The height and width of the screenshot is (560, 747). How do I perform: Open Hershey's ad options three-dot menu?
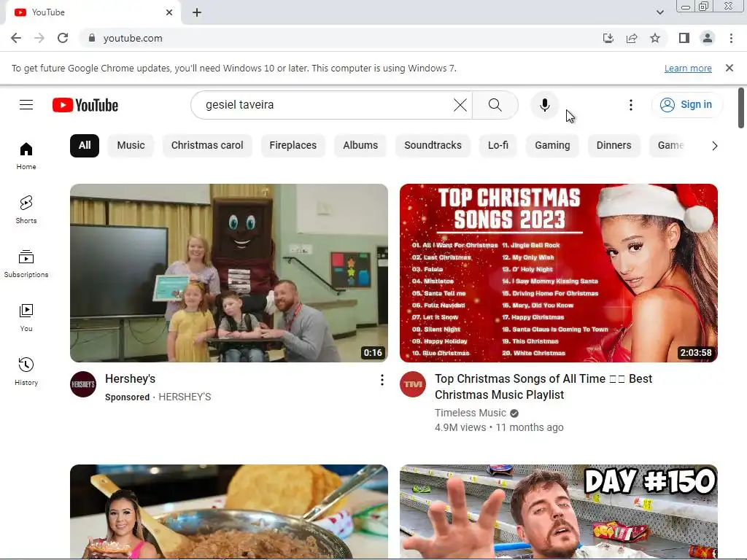[382, 380]
